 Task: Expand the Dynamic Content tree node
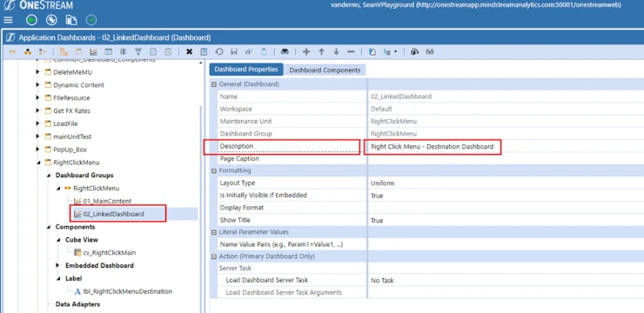click(37, 85)
